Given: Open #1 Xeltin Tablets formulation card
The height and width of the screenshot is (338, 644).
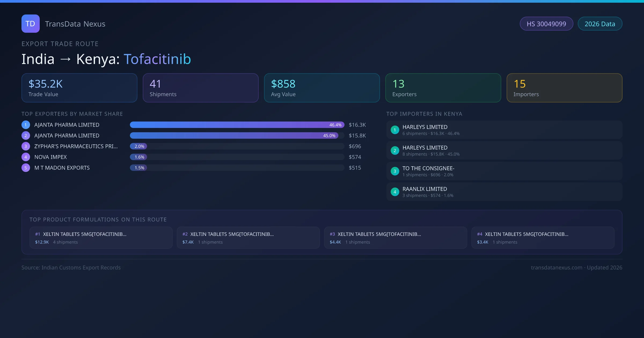Looking at the screenshot, I should (x=101, y=238).
